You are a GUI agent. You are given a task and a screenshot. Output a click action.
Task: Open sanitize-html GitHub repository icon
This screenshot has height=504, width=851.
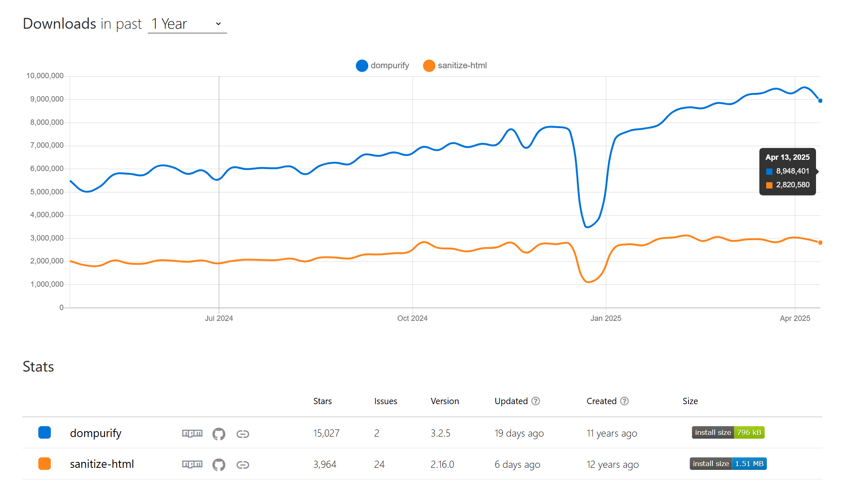[x=219, y=464]
